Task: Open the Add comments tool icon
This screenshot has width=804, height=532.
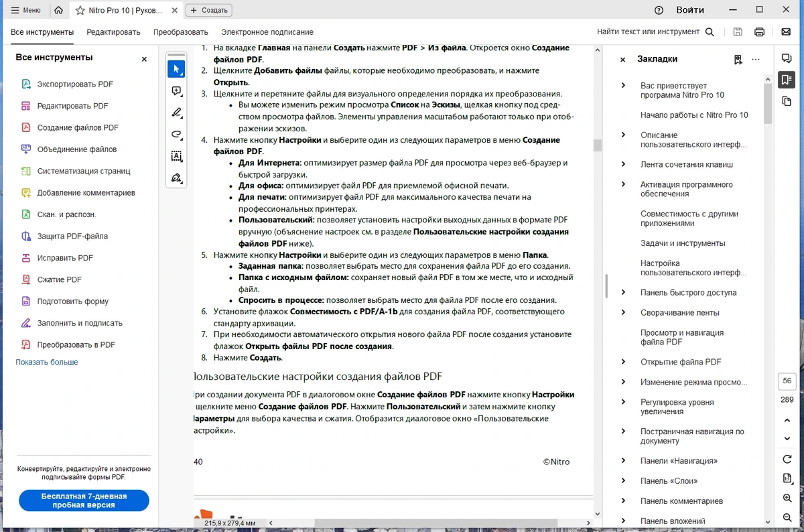Action: click(26, 193)
